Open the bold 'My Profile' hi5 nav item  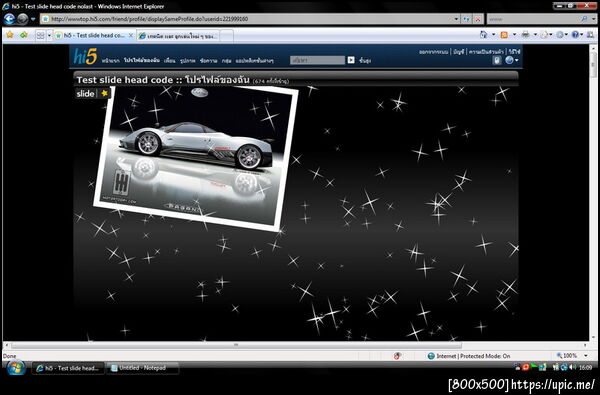[x=142, y=60]
